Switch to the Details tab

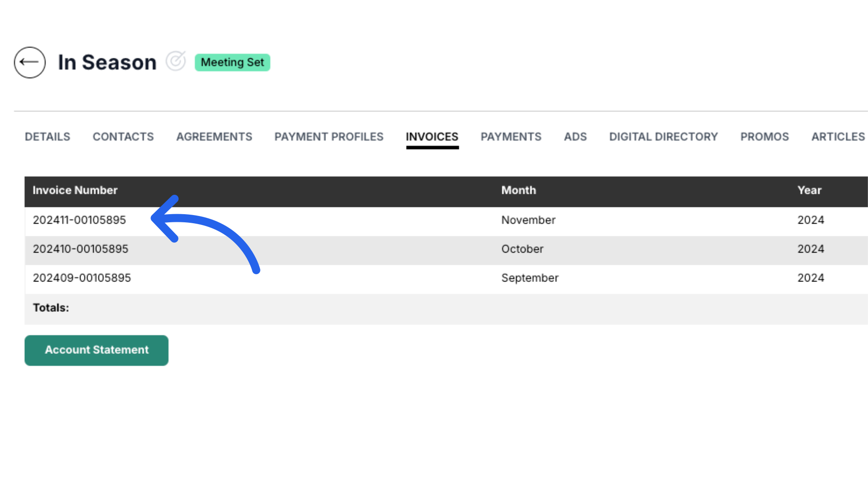47,136
